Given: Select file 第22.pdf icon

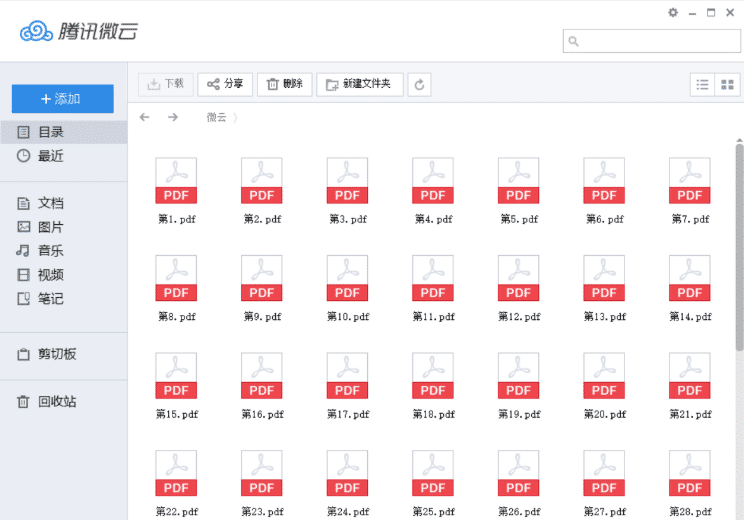Looking at the screenshot, I should coord(176,473).
